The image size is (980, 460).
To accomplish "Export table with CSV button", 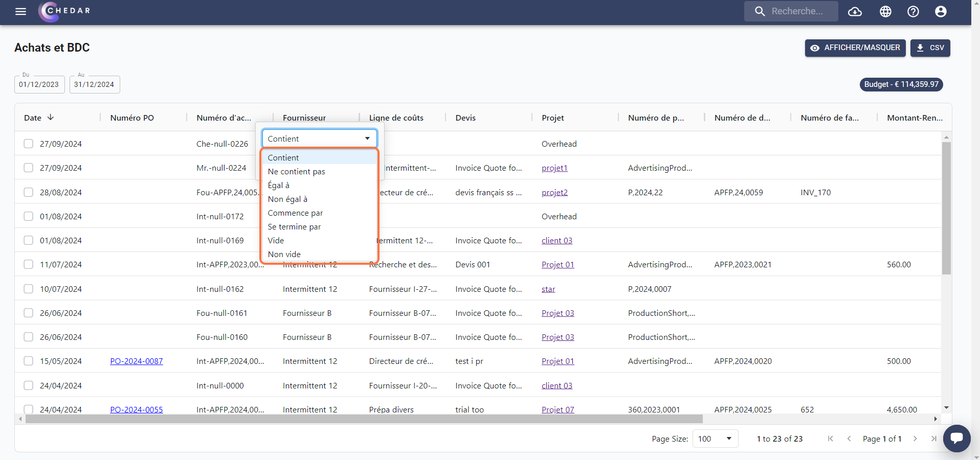I will point(930,48).
